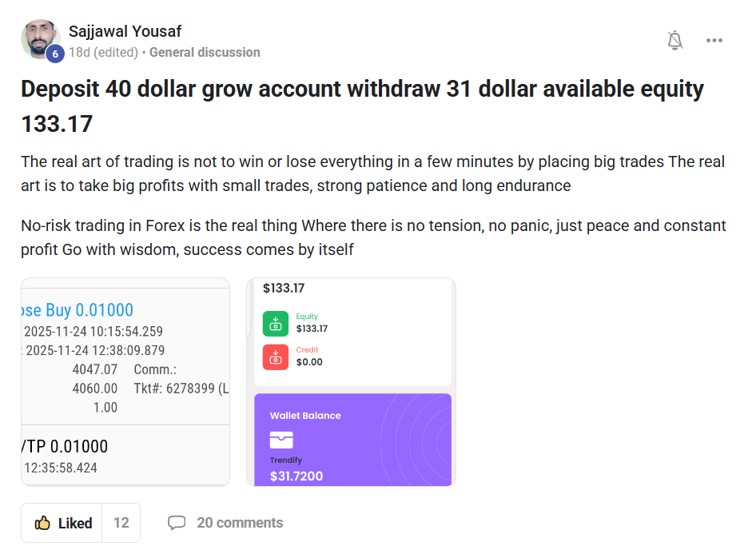Open Sajjawal Yousaf's profile avatar
The width and height of the screenshot is (756, 554).
point(40,38)
